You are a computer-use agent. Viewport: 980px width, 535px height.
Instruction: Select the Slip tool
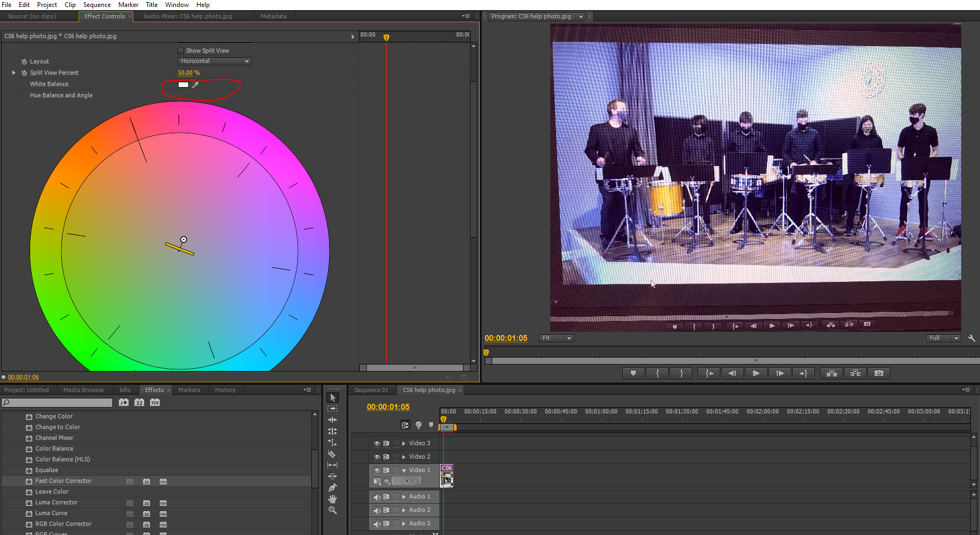point(332,465)
